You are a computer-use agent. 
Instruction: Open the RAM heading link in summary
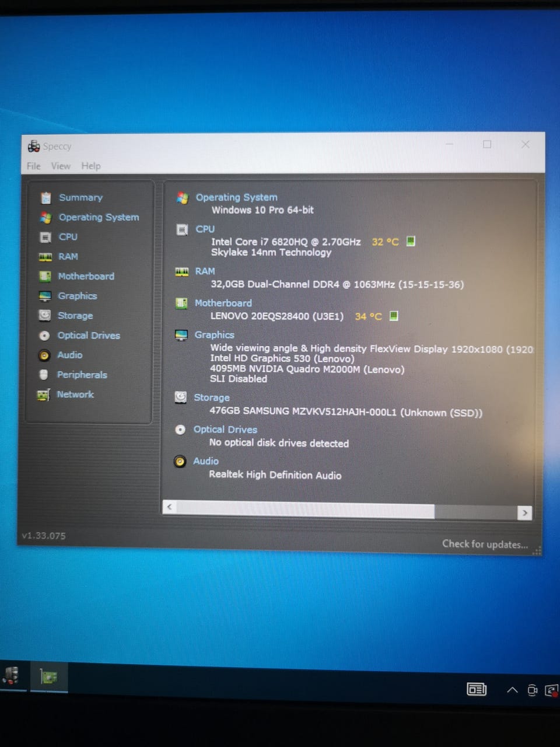205,271
